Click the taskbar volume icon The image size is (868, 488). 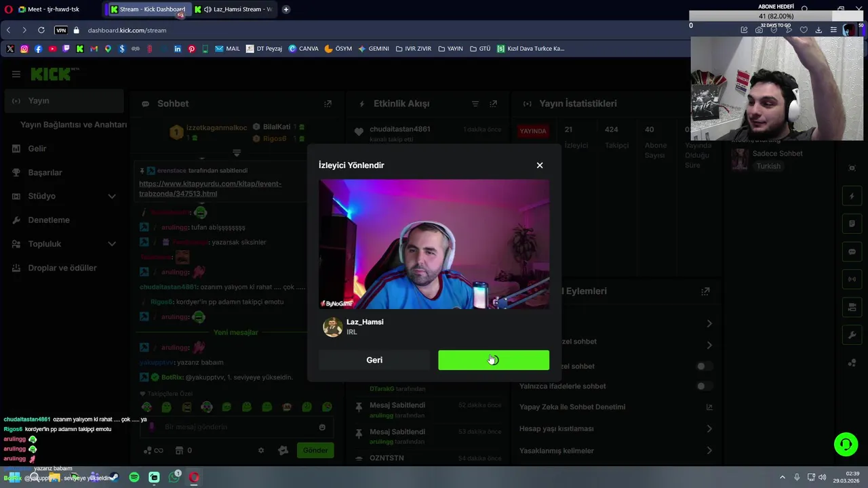pyautogui.click(x=822, y=477)
